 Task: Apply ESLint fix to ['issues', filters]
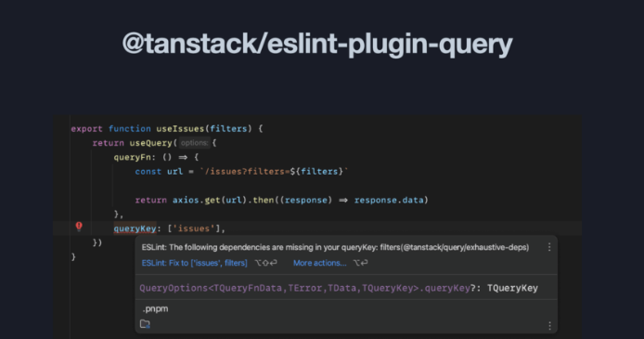194,263
